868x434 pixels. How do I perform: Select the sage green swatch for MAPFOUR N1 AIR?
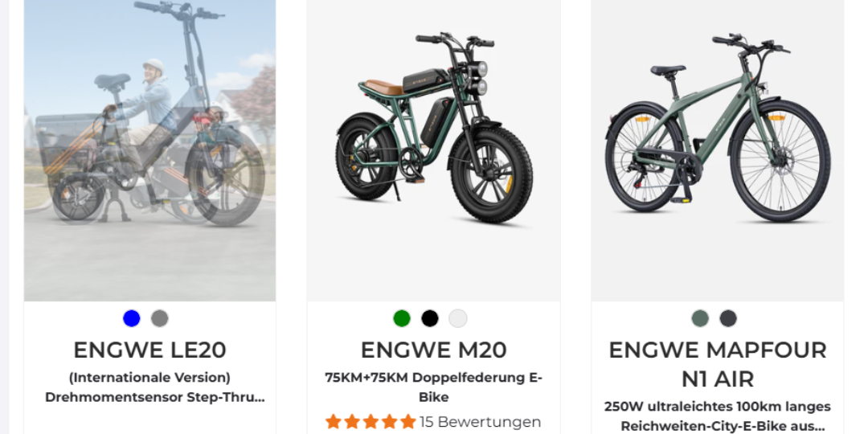click(x=700, y=318)
